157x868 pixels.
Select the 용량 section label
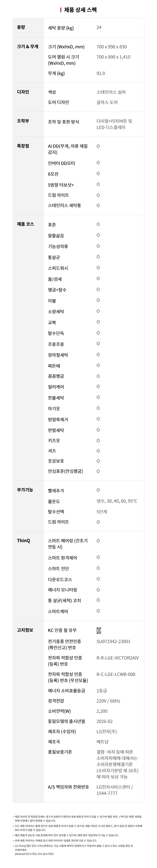click(x=21, y=27)
